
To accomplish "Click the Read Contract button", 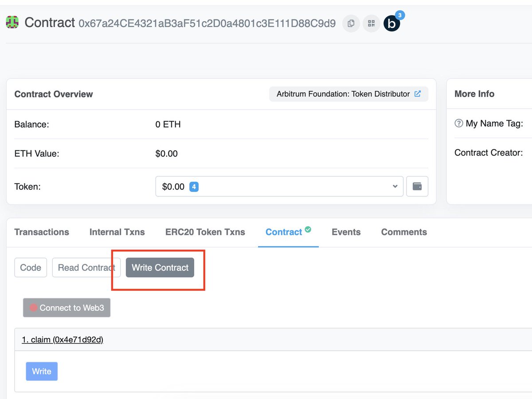I will (x=86, y=268).
